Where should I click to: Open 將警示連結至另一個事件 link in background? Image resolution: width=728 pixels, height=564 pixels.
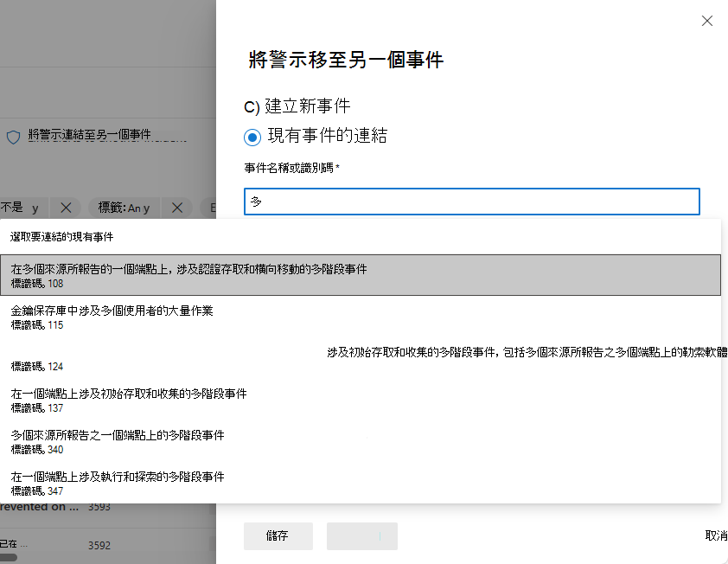[89, 135]
